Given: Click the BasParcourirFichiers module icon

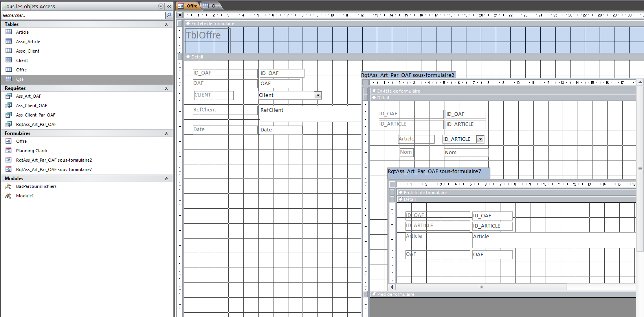Looking at the screenshot, I should [8, 186].
